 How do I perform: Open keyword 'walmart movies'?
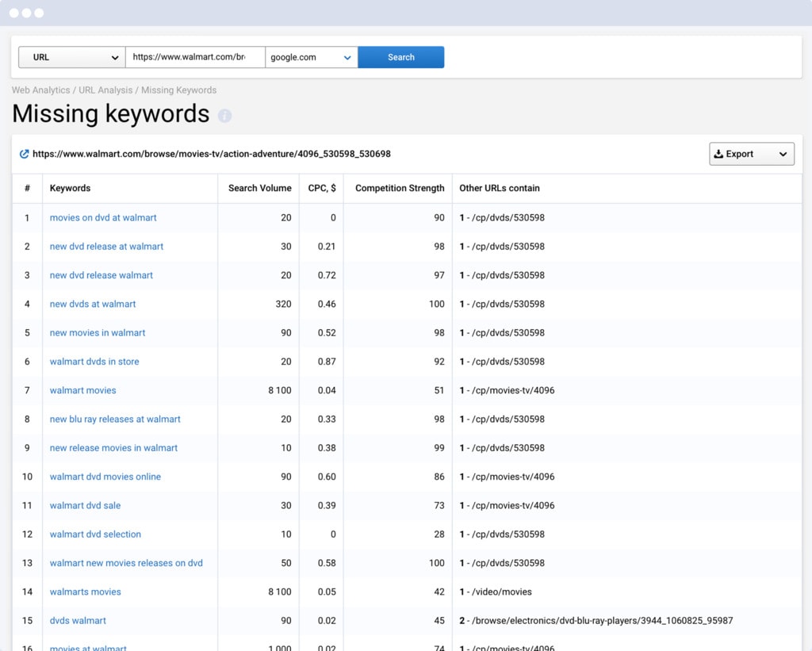pyautogui.click(x=82, y=390)
